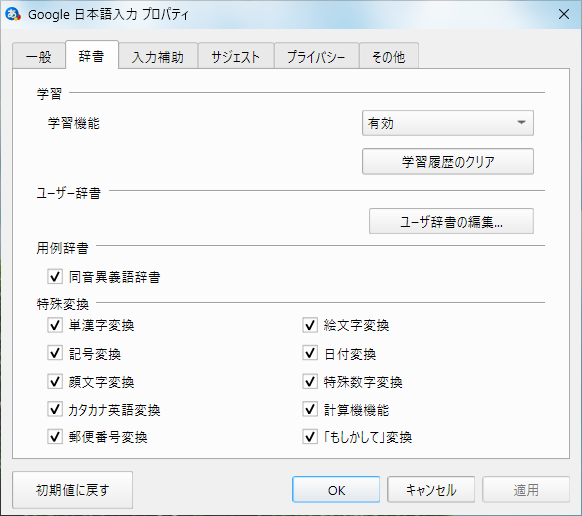Disable 絵文字変換 checkbox
Image resolution: width=582 pixels, height=516 pixels.
[x=310, y=325]
